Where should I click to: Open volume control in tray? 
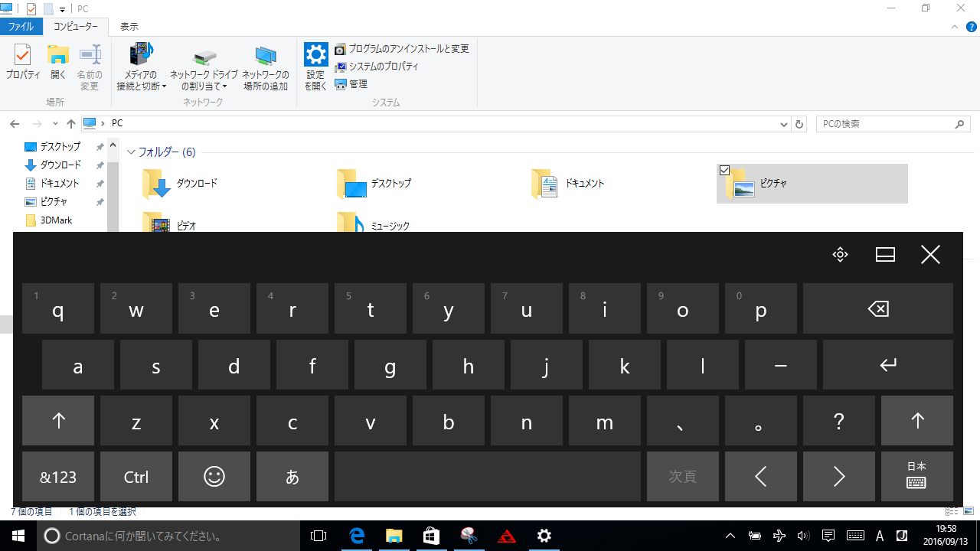click(803, 536)
